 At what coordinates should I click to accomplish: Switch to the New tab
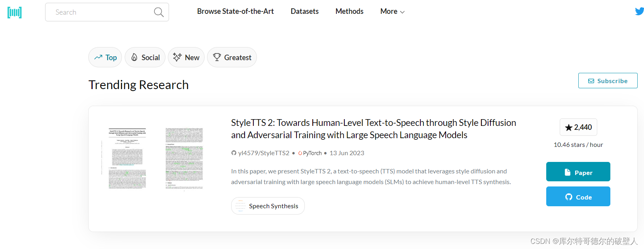[x=186, y=57]
